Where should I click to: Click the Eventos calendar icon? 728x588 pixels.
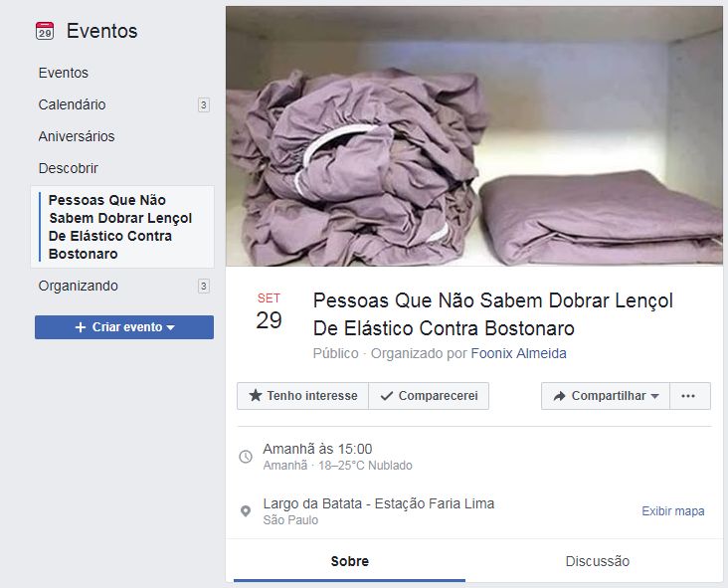coord(45,31)
